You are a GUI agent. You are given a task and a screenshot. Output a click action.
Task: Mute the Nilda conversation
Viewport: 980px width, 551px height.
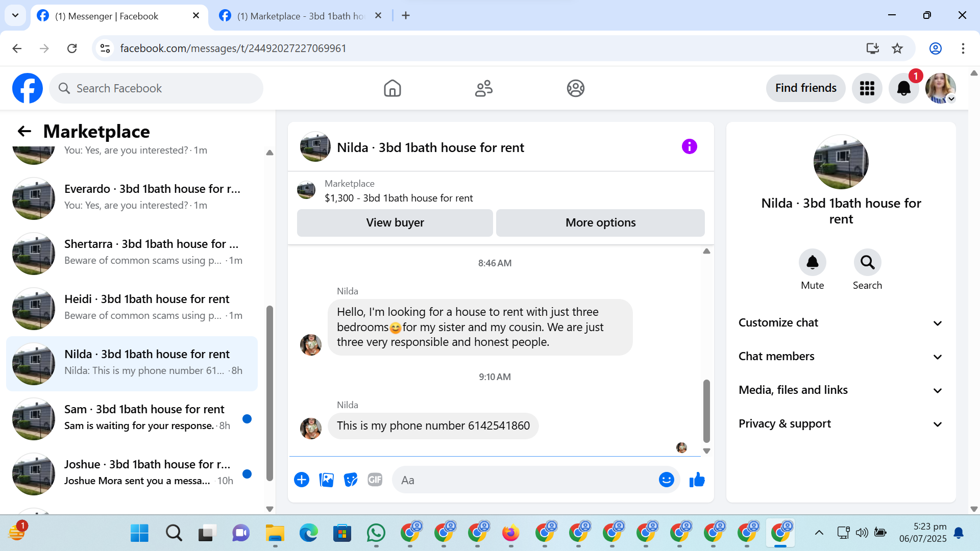coord(812,262)
